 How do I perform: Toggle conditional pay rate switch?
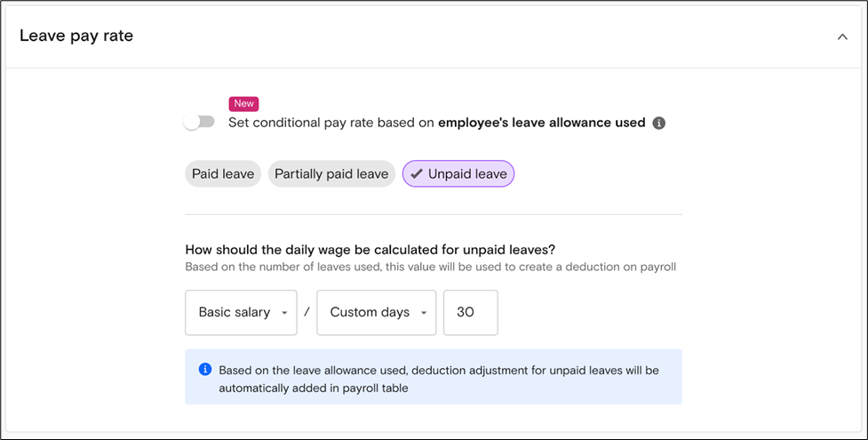click(x=199, y=122)
